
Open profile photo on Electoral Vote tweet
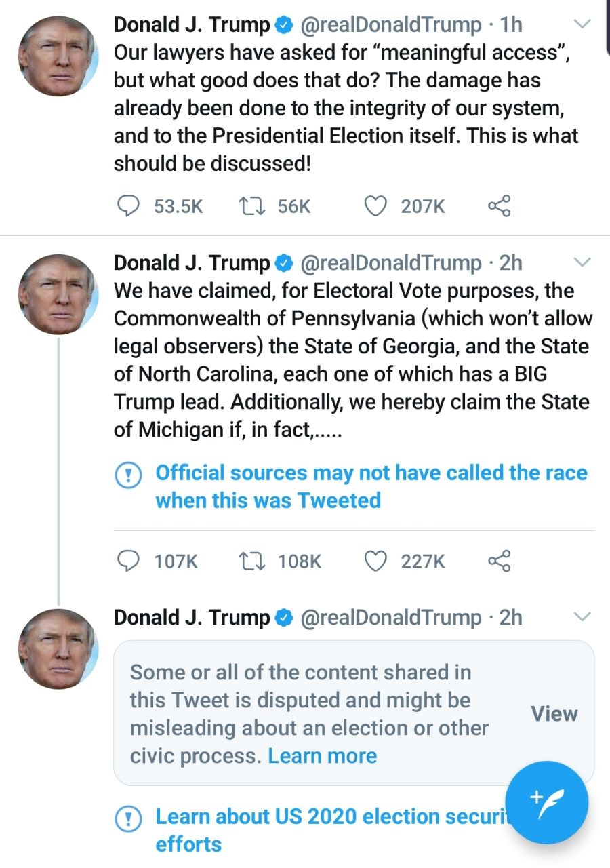[58, 294]
